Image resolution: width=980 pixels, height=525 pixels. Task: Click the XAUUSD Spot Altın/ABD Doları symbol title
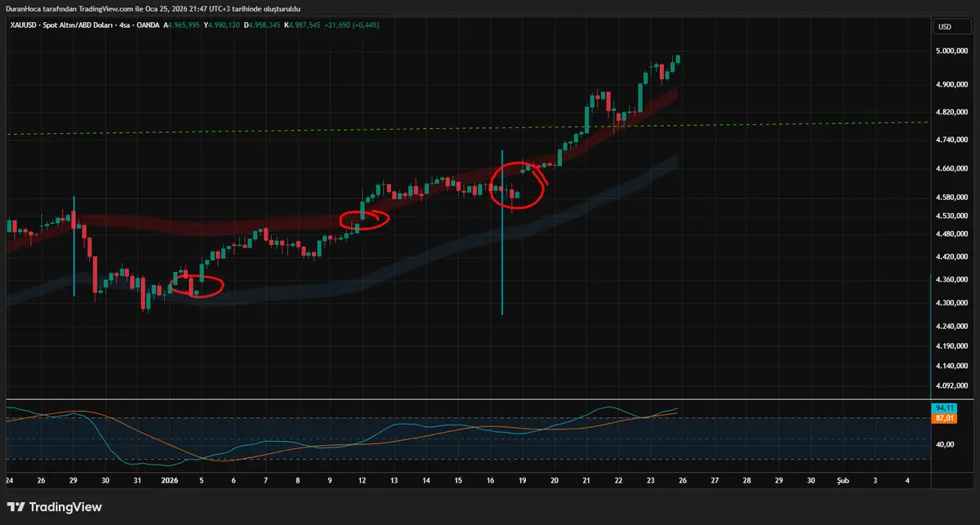point(61,25)
